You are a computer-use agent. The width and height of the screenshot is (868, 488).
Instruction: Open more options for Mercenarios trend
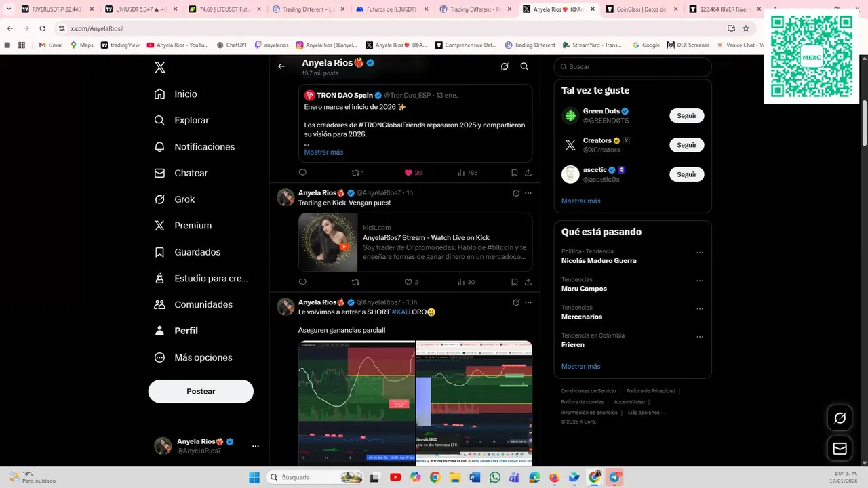click(x=700, y=308)
